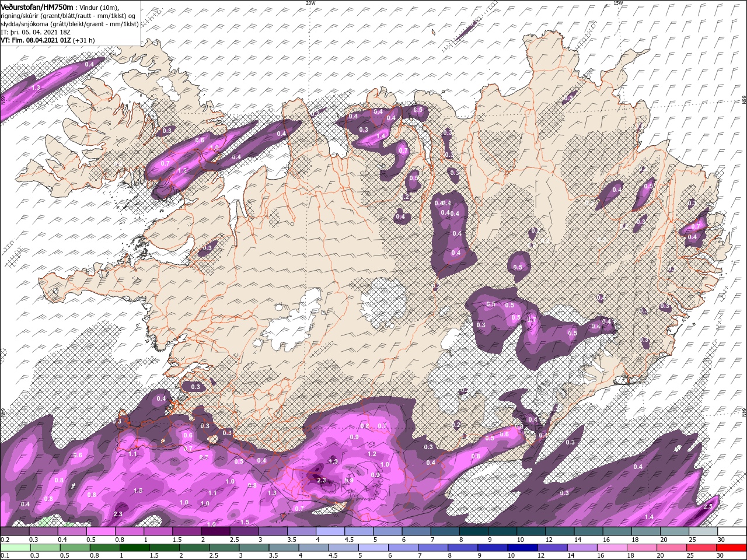Click the "30" label under the white swatch
The height and width of the screenshot is (560, 747).
pos(721,540)
